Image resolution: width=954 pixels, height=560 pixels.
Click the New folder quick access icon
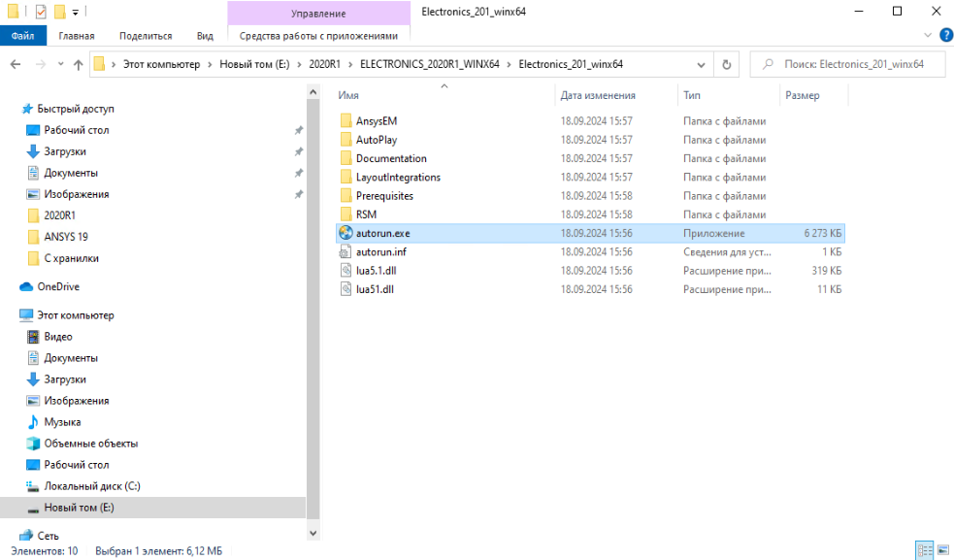click(x=59, y=12)
